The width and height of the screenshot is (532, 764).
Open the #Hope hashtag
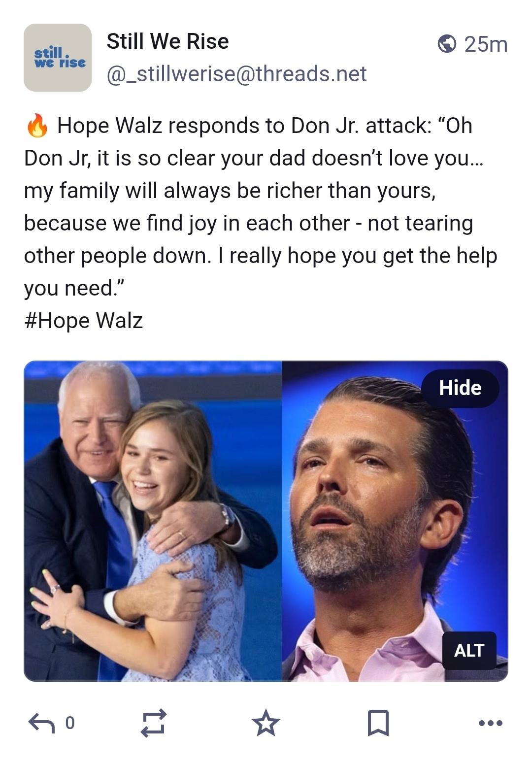57,321
